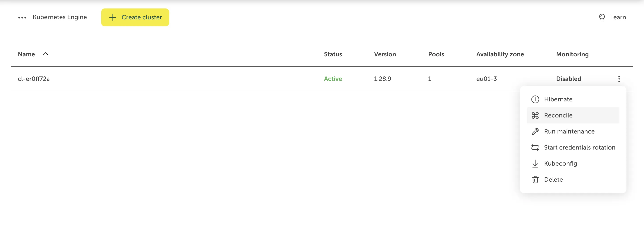Select Hibernate in the actions menu
Image resolution: width=644 pixels, height=234 pixels.
[x=559, y=99]
